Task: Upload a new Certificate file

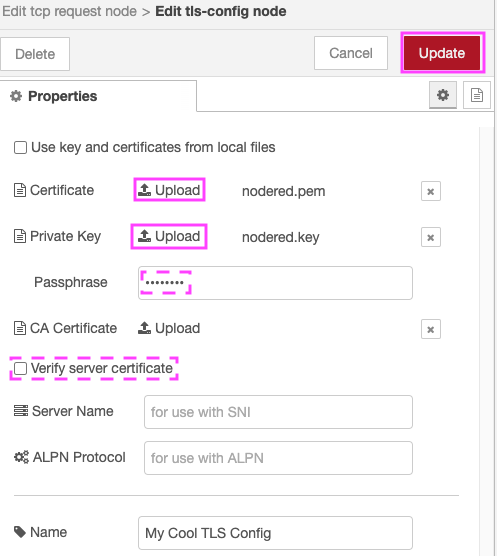Action: pyautogui.click(x=169, y=190)
